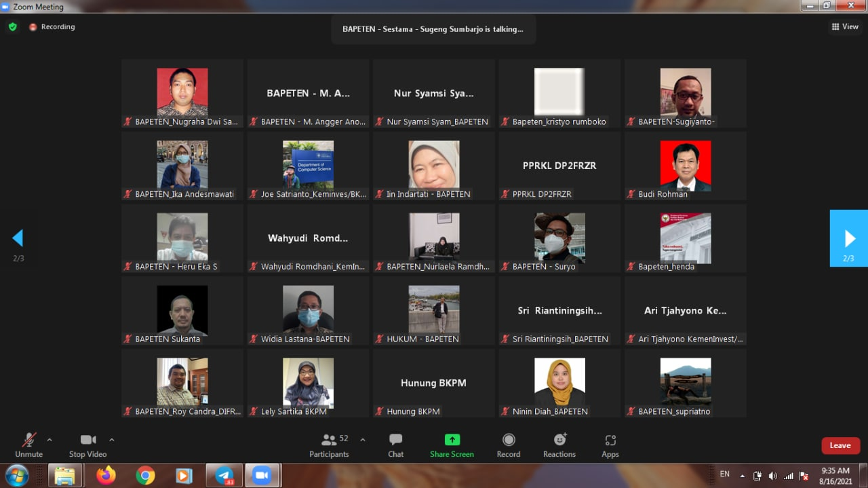Open Telegram from the taskbar

click(x=224, y=476)
